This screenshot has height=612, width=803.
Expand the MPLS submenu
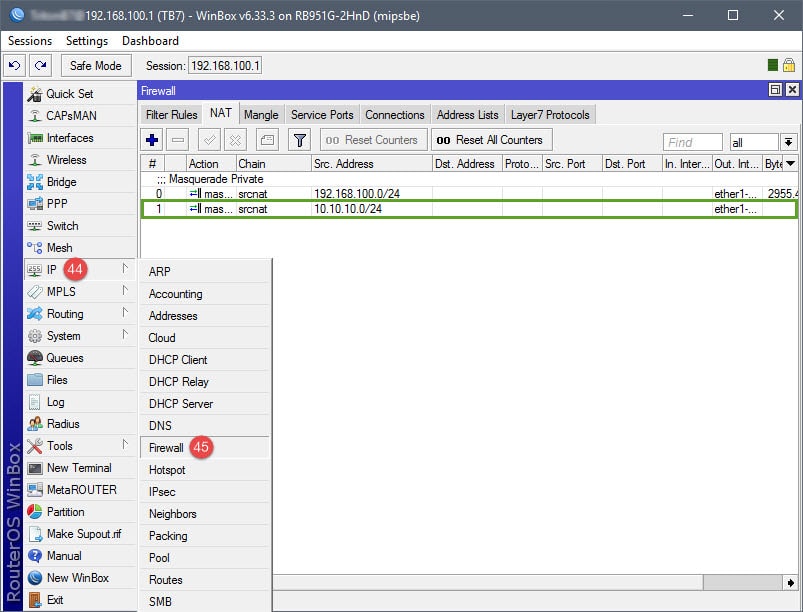click(80, 292)
